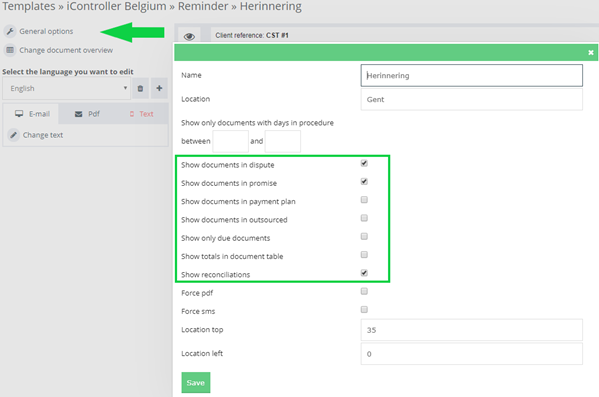Enable Show totals in document table

point(364,255)
